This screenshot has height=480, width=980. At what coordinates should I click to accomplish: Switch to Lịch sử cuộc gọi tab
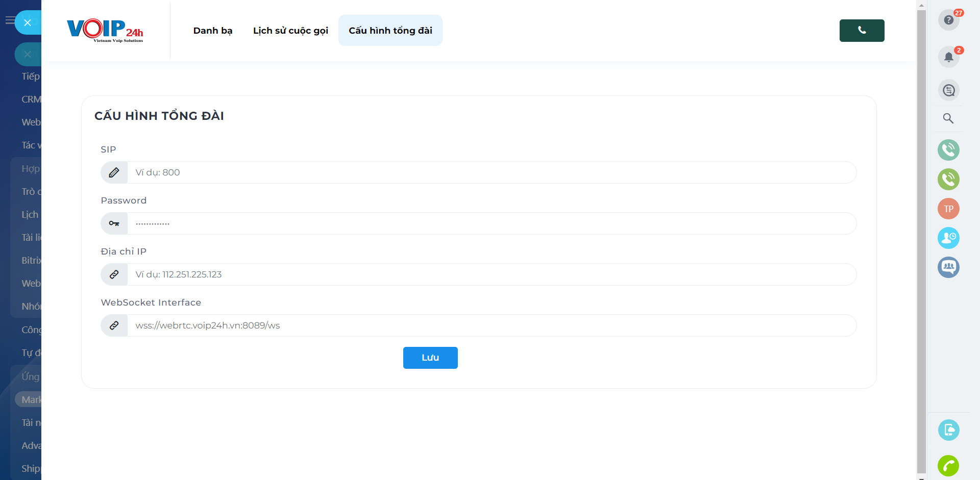290,31
